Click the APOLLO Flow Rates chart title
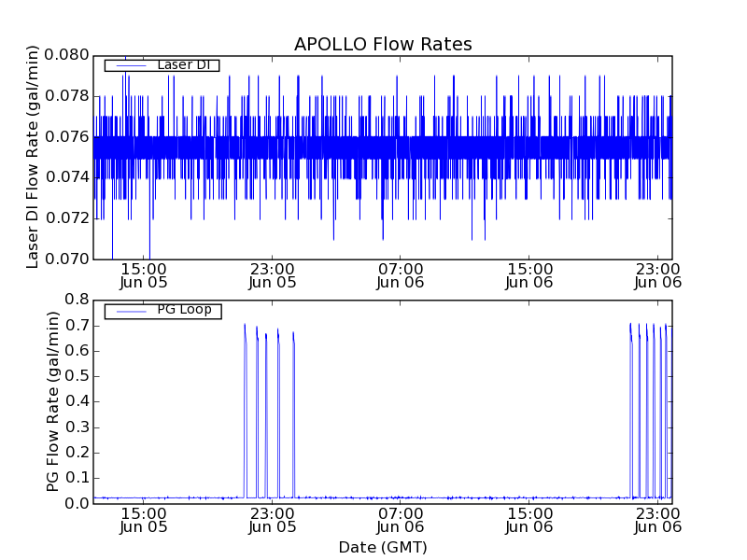 (x=383, y=45)
